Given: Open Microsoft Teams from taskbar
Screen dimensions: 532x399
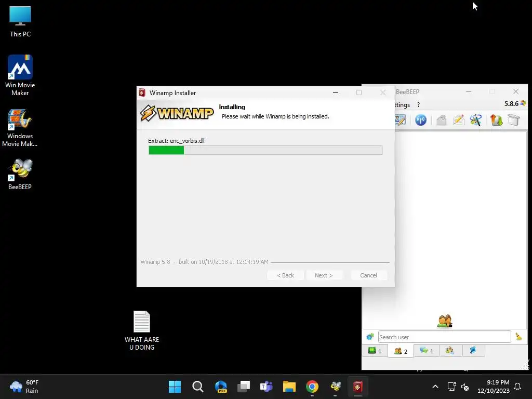Looking at the screenshot, I should [x=267, y=387].
